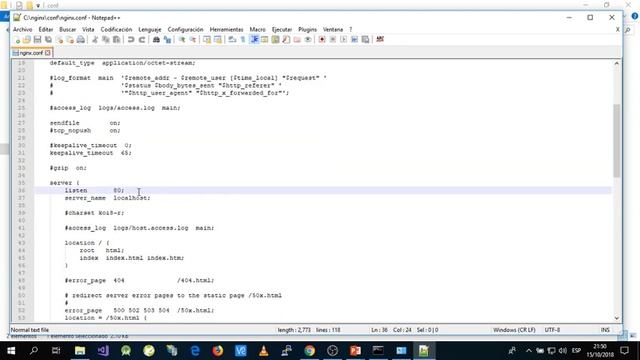Screen dimensions: 640x360
Task: Toggle the Document Map panel icon
Action: click(275, 40)
